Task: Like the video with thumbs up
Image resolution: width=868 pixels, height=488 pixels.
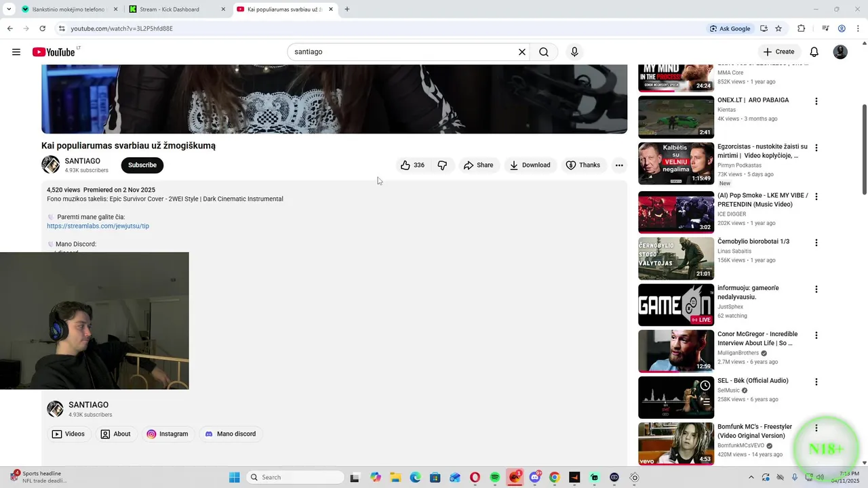Action: pyautogui.click(x=412, y=165)
